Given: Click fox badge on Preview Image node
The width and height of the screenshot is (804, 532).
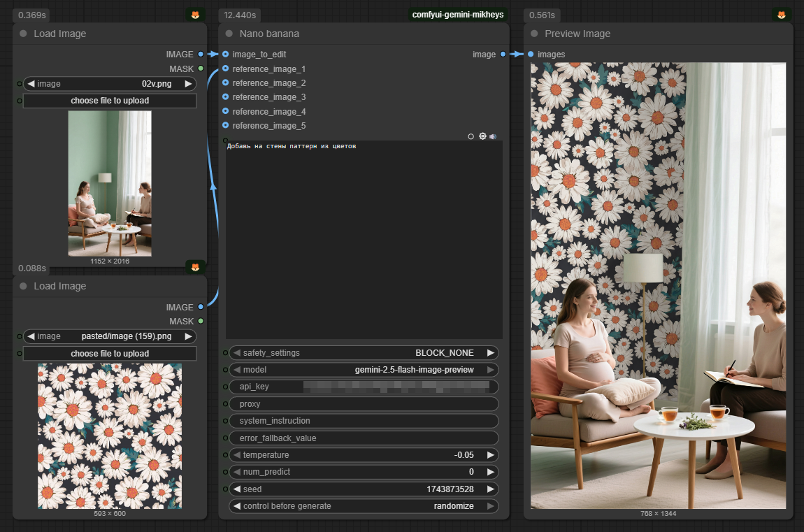Looking at the screenshot, I should (782, 15).
